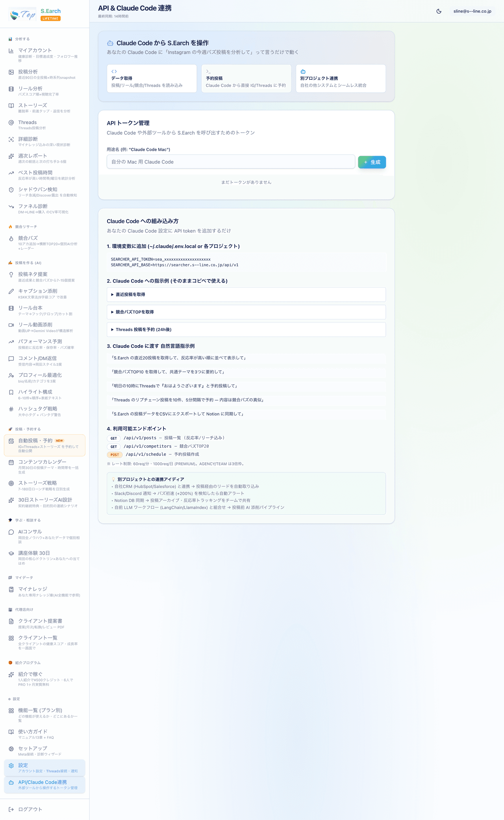Open クライアント一覧 in the sidebar
The image size is (504, 820).
pos(44,642)
